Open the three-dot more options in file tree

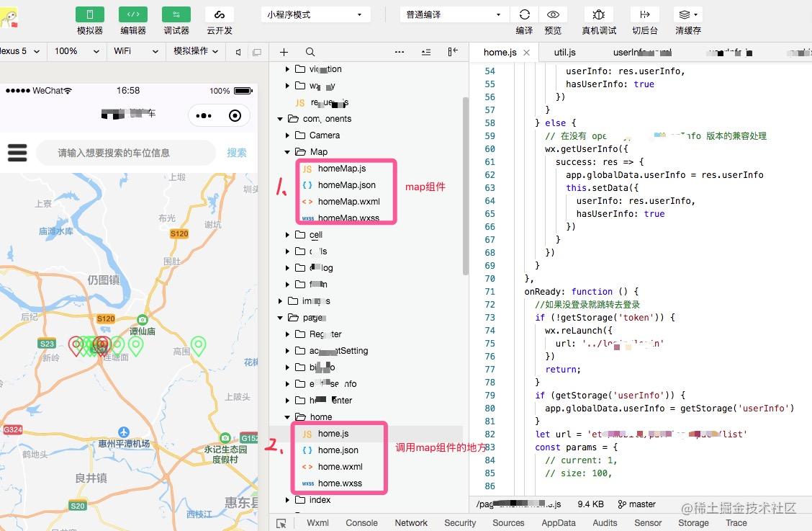coord(400,52)
